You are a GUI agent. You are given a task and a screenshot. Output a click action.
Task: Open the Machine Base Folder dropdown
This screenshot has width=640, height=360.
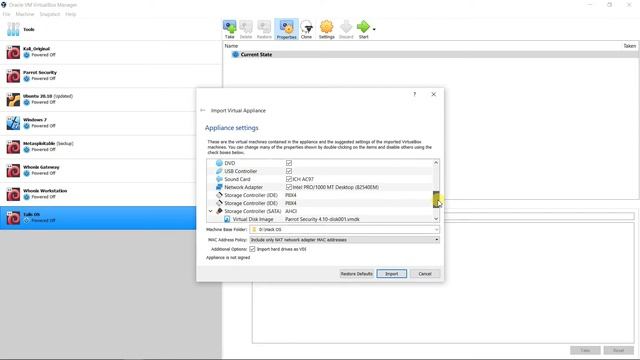[x=436, y=229]
